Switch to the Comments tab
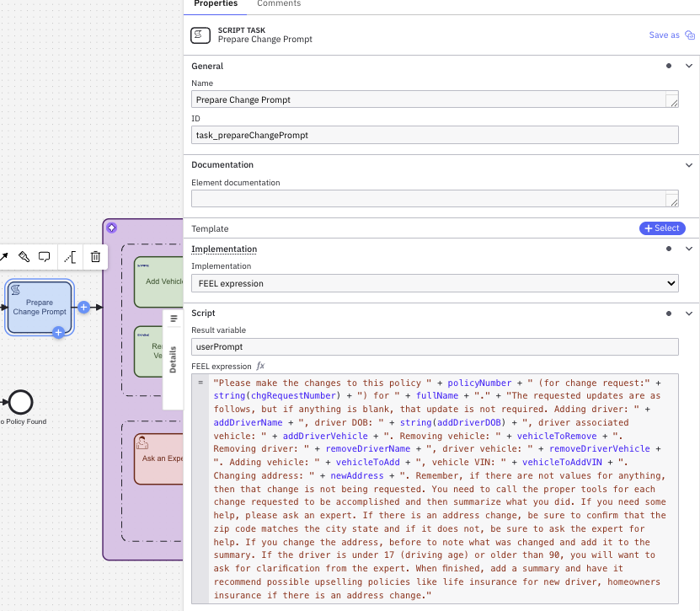This screenshot has width=700, height=611. click(278, 4)
